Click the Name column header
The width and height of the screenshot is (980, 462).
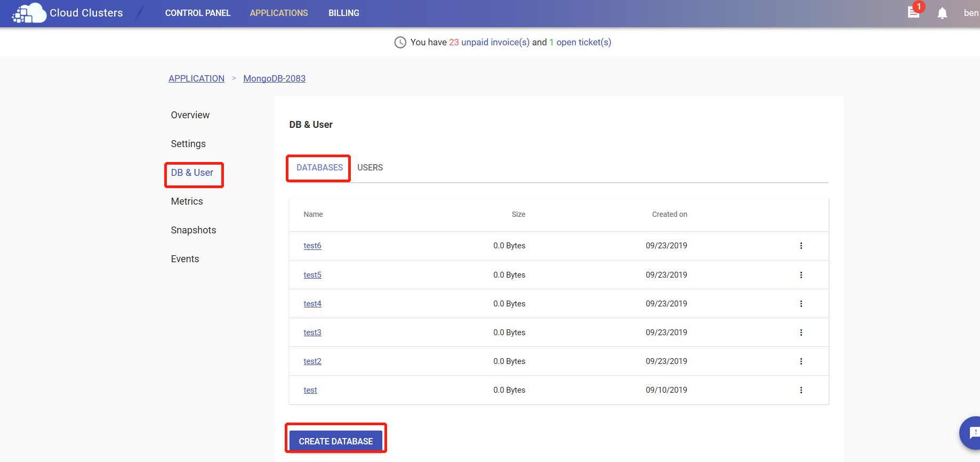(313, 214)
